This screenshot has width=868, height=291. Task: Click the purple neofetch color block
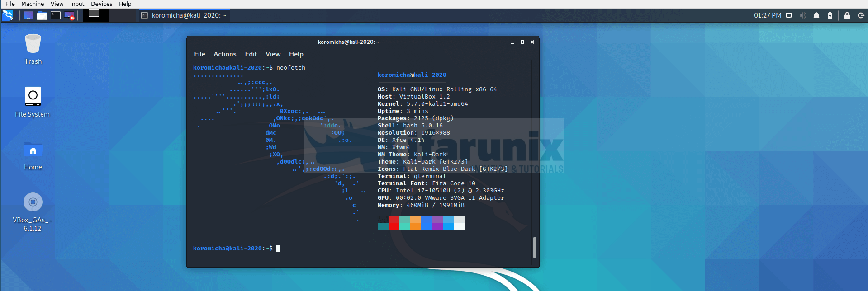[x=437, y=223]
